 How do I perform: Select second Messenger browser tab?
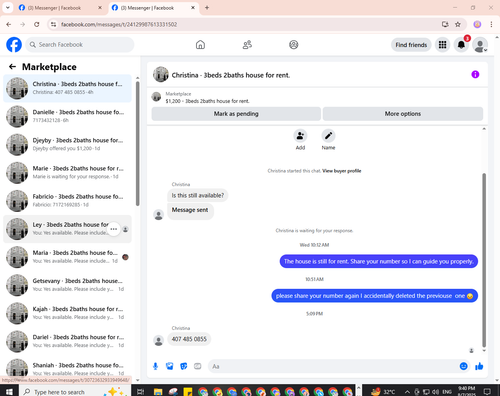153,8
